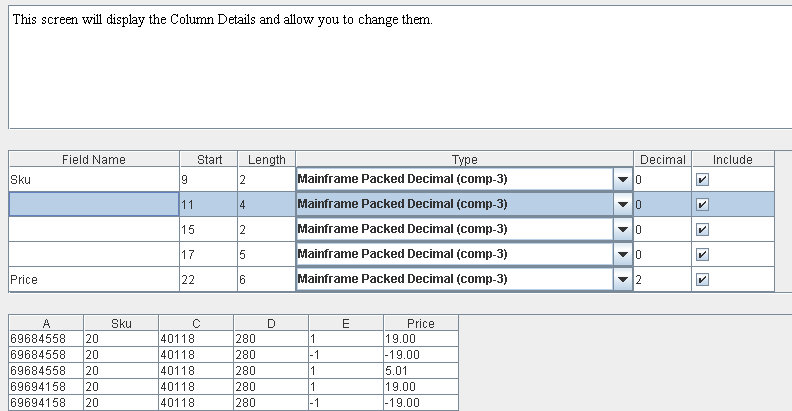Click the Price header in preview table

coord(421,324)
